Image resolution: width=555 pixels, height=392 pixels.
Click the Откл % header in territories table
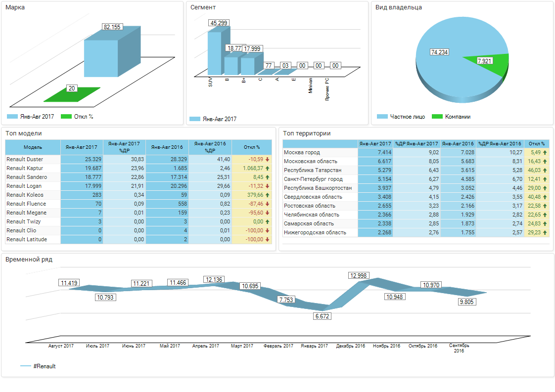click(x=537, y=144)
